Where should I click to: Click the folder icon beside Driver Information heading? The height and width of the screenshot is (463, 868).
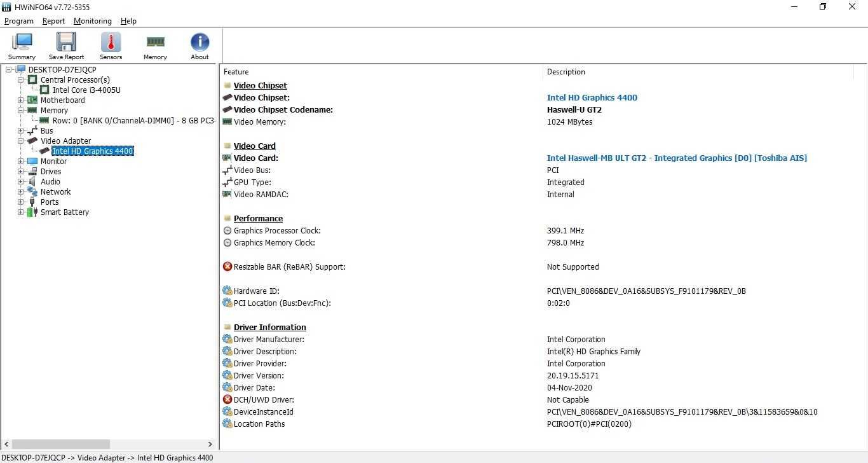[x=227, y=327]
